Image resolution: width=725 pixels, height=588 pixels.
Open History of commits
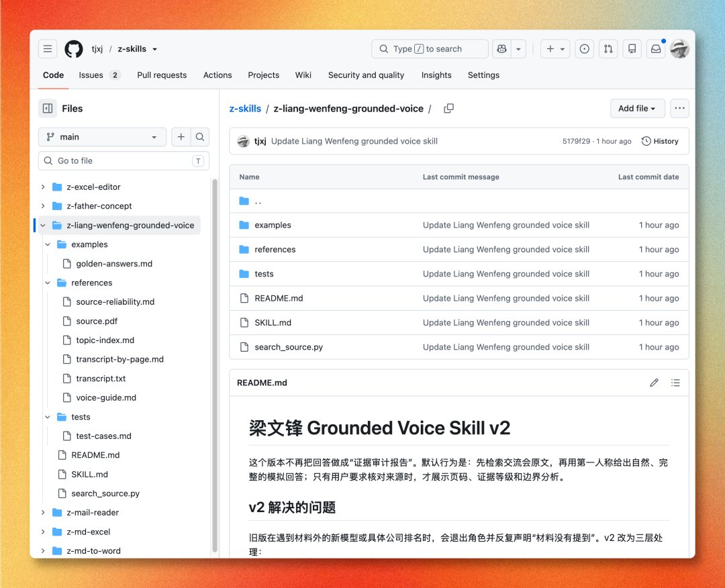point(660,142)
